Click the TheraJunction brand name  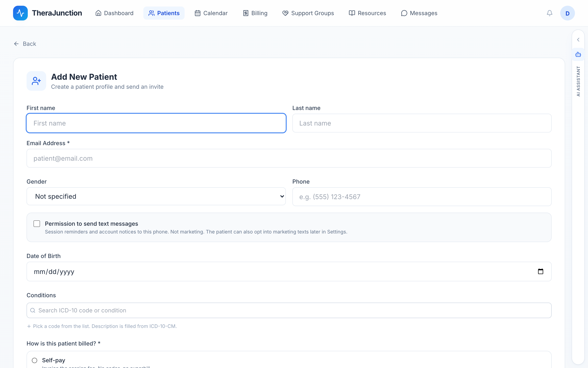point(57,13)
